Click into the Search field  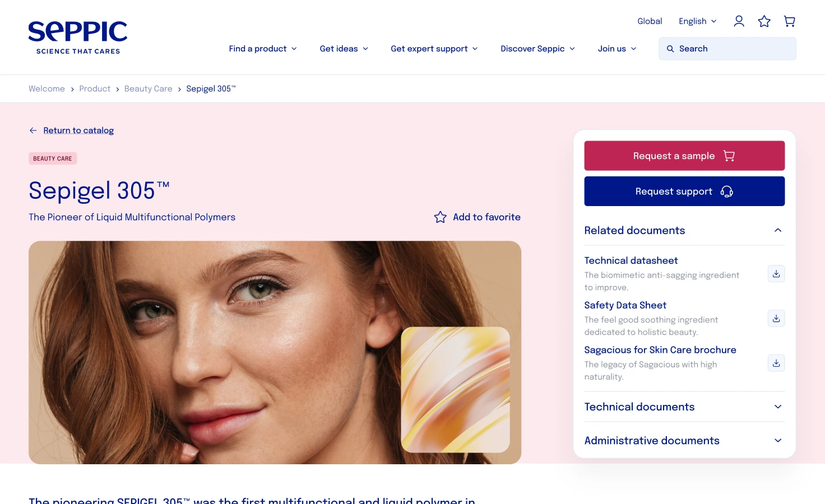(734, 49)
